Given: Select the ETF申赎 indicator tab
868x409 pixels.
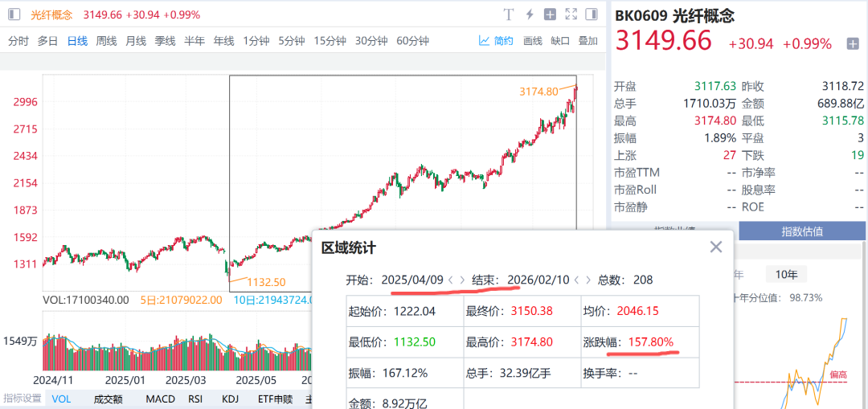Looking at the screenshot, I should [x=275, y=399].
